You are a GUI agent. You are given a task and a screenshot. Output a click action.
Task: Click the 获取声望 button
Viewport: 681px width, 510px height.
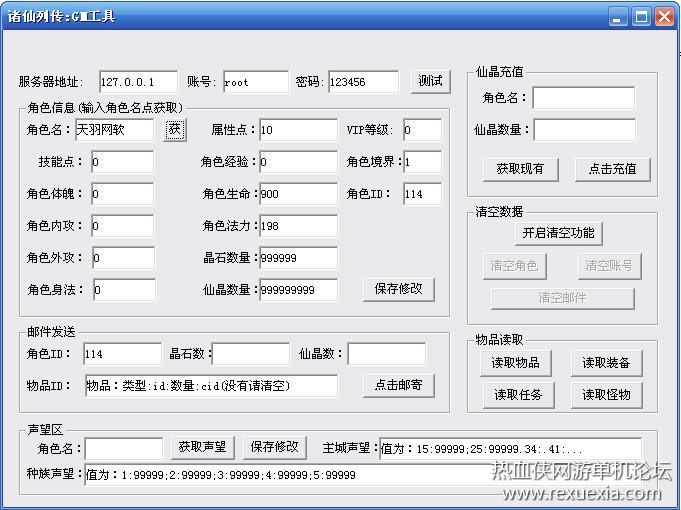click(x=202, y=447)
